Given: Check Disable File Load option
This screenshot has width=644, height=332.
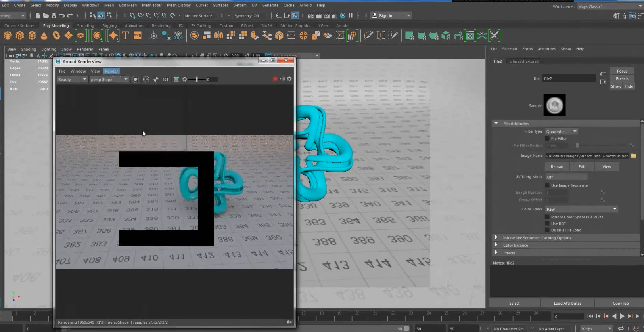Looking at the screenshot, I should 547,230.
